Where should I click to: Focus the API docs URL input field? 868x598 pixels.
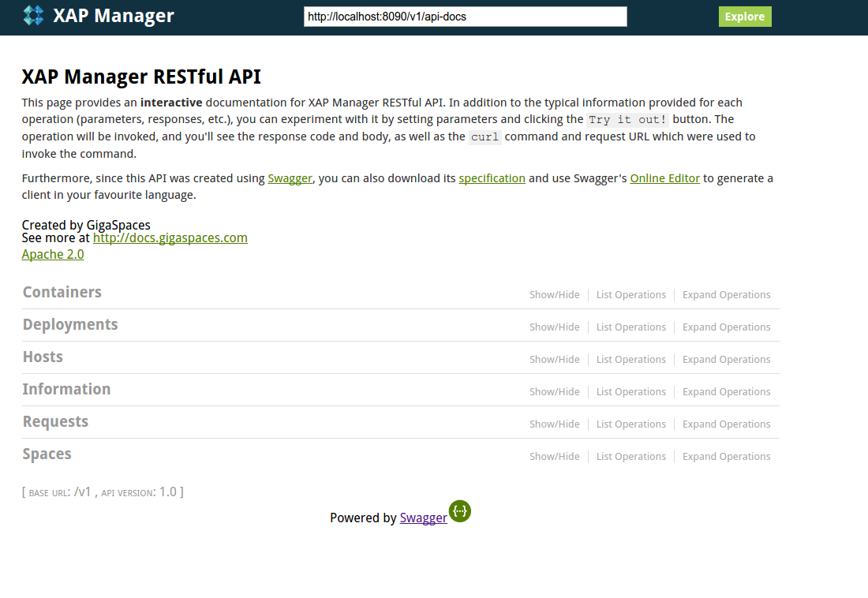coord(465,17)
